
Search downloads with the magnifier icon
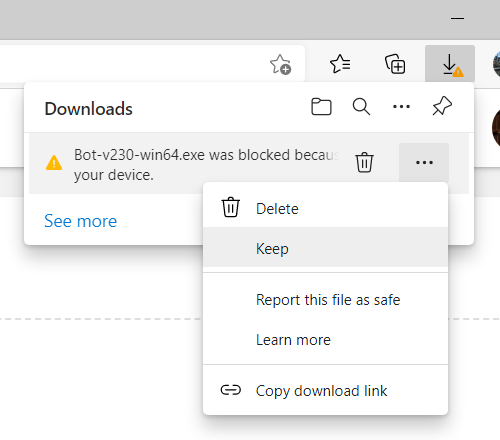click(361, 107)
